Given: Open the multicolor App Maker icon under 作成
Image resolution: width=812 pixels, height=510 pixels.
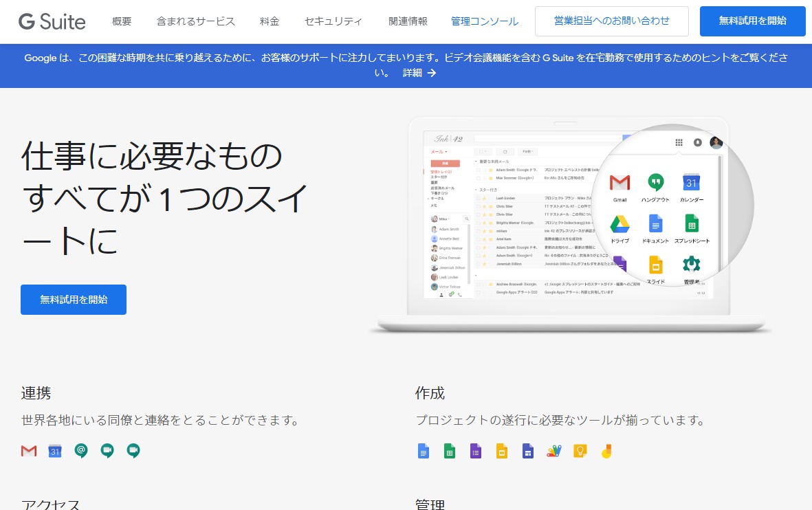Looking at the screenshot, I should coord(554,451).
